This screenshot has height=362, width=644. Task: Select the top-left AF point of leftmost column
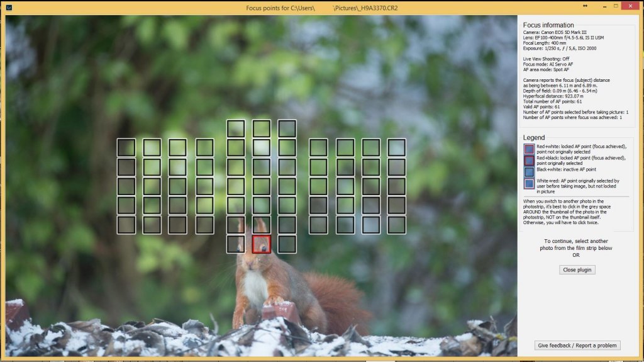point(126,147)
